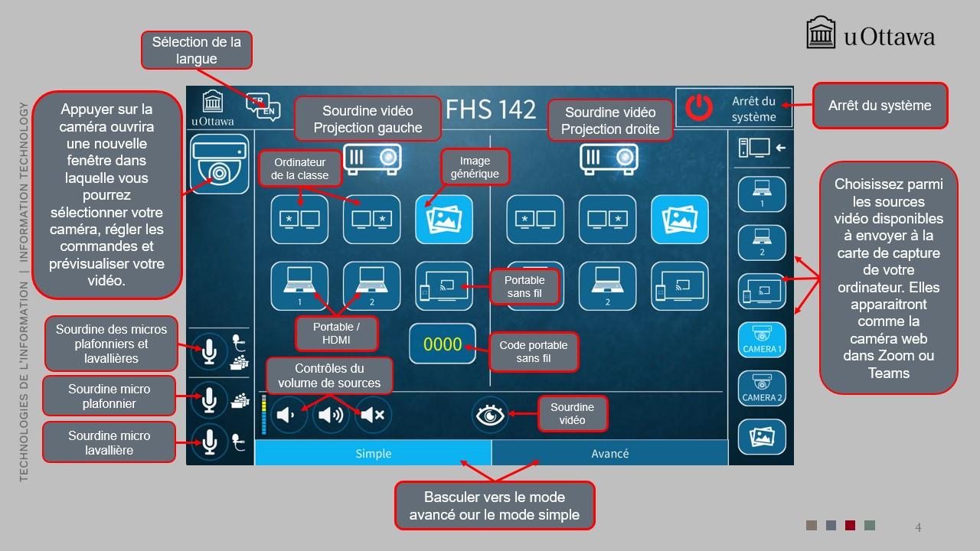The width and height of the screenshot is (980, 551).
Task: Select laptop HDMI 2 for left projection
Action: coord(371,286)
